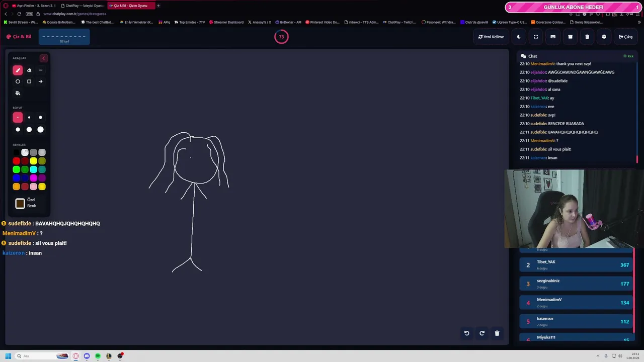The width and height of the screenshot is (644, 362).
Task: Undo the last drawing stroke
Action: pos(466,333)
